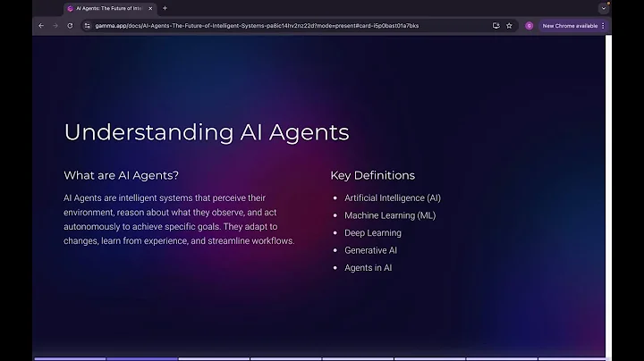Click the New Chrome available button
This screenshot has width=644, height=361.
[570, 26]
